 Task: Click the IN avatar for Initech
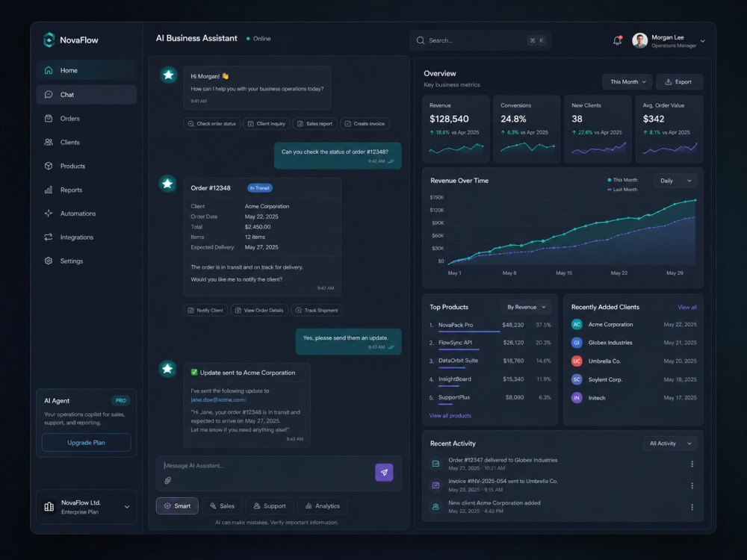(x=577, y=398)
